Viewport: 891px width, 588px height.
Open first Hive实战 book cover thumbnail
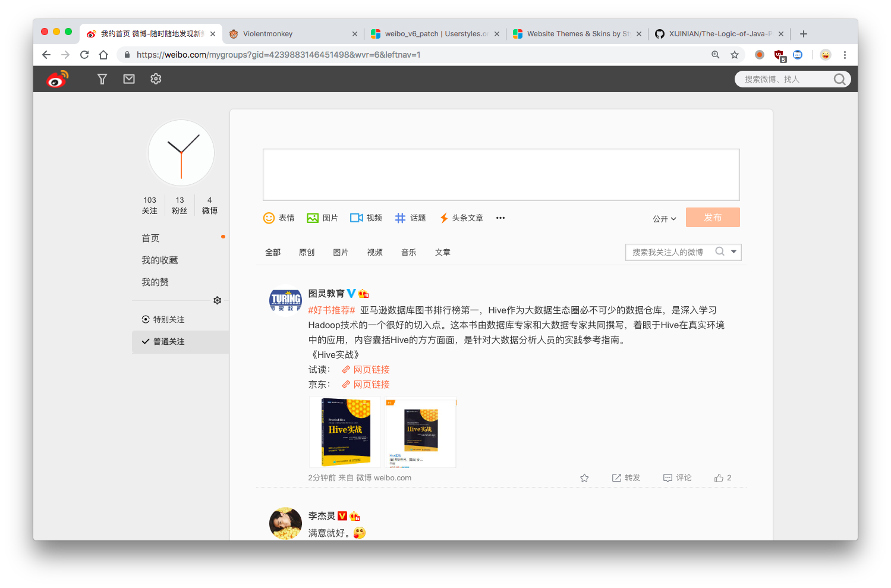pos(346,432)
